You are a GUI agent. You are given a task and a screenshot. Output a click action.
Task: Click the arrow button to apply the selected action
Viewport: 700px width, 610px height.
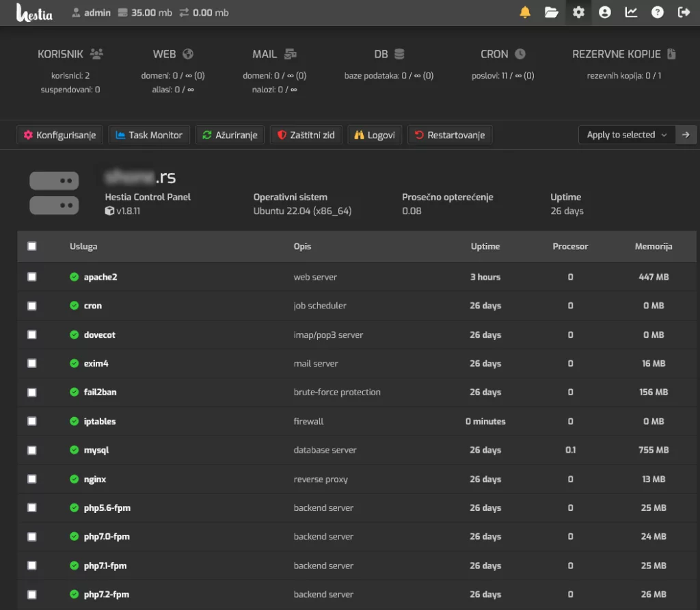pyautogui.click(x=686, y=135)
